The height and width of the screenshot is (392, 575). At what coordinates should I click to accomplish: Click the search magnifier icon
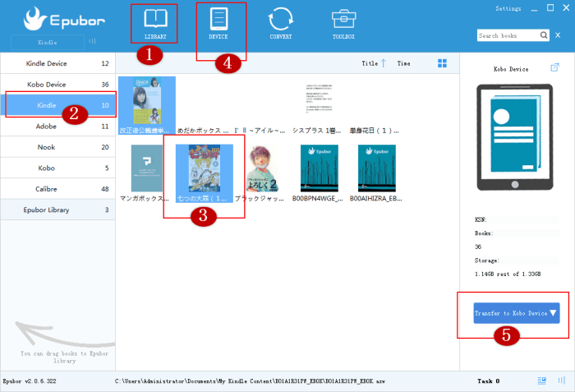pyautogui.click(x=544, y=35)
